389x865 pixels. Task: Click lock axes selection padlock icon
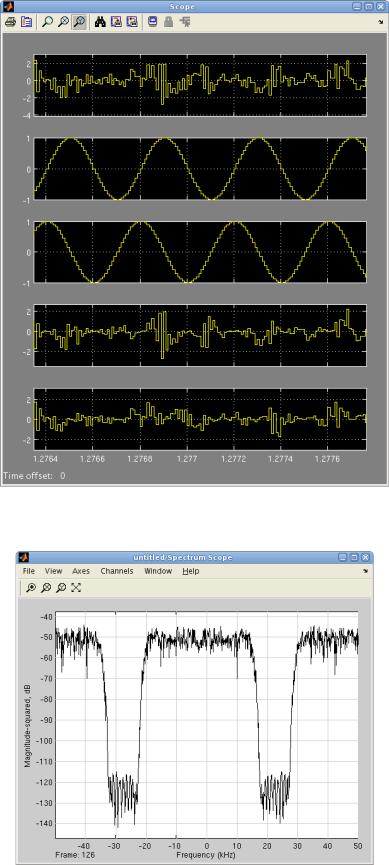pyautogui.click(x=169, y=22)
